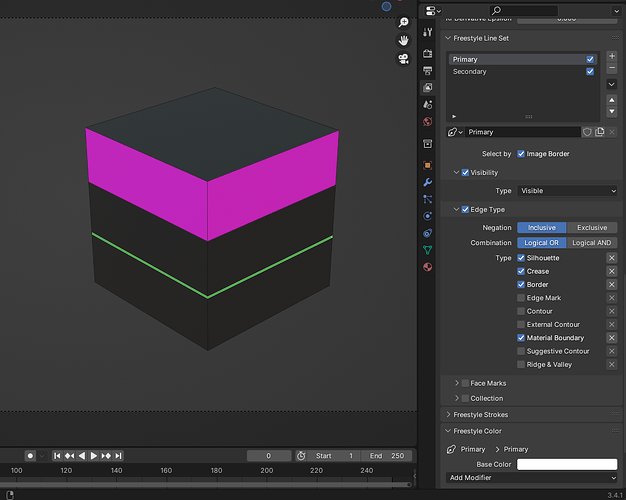The width and height of the screenshot is (626, 500).
Task: Move line set down in list
Action: 612,111
